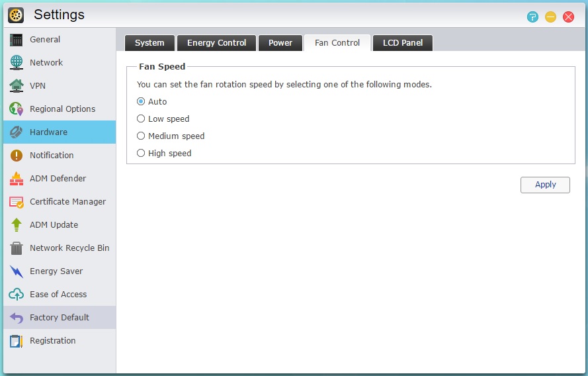
Task: Open the Factory Default label
Action: [60, 318]
